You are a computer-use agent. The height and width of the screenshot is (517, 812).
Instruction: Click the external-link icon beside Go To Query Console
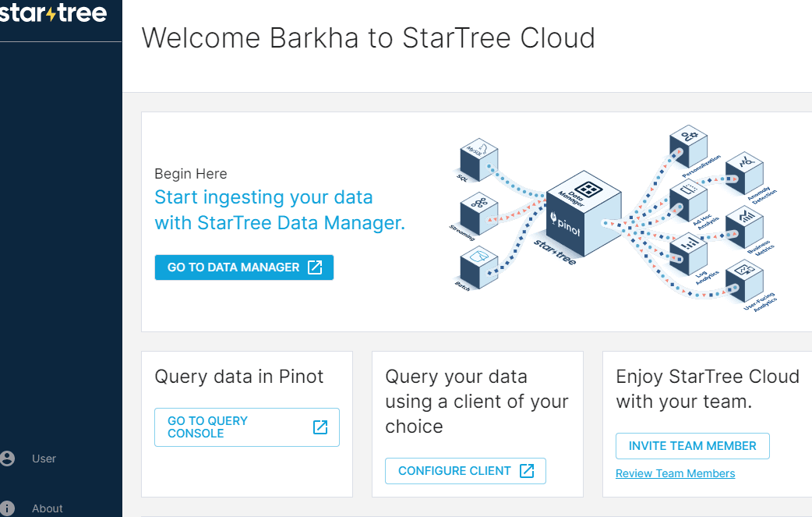pos(320,427)
